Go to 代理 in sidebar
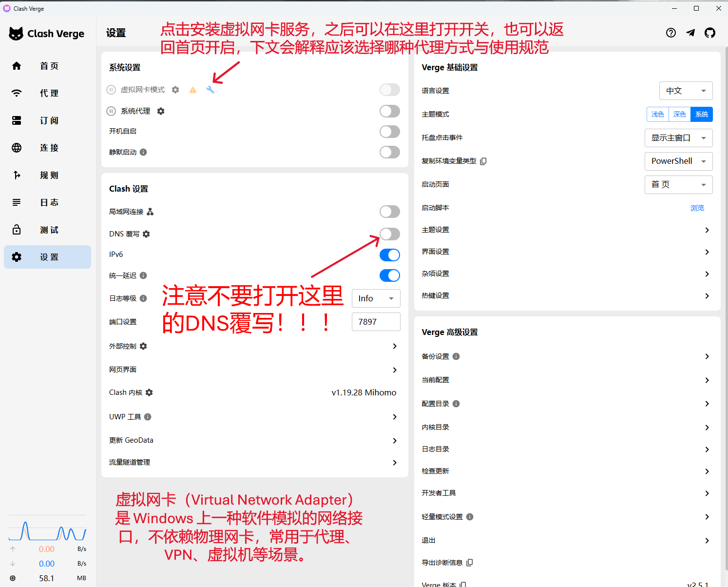Screen dimensions: 728x587 pyautogui.click(x=47, y=93)
